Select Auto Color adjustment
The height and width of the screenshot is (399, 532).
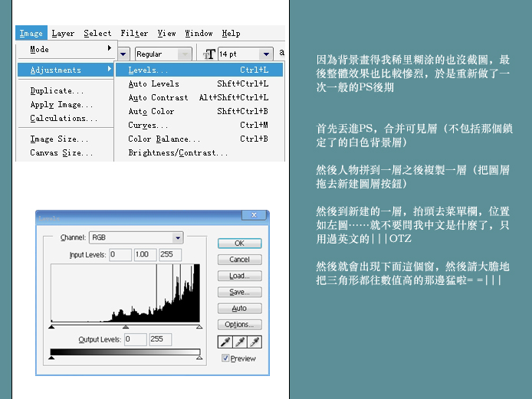pyautogui.click(x=199, y=111)
